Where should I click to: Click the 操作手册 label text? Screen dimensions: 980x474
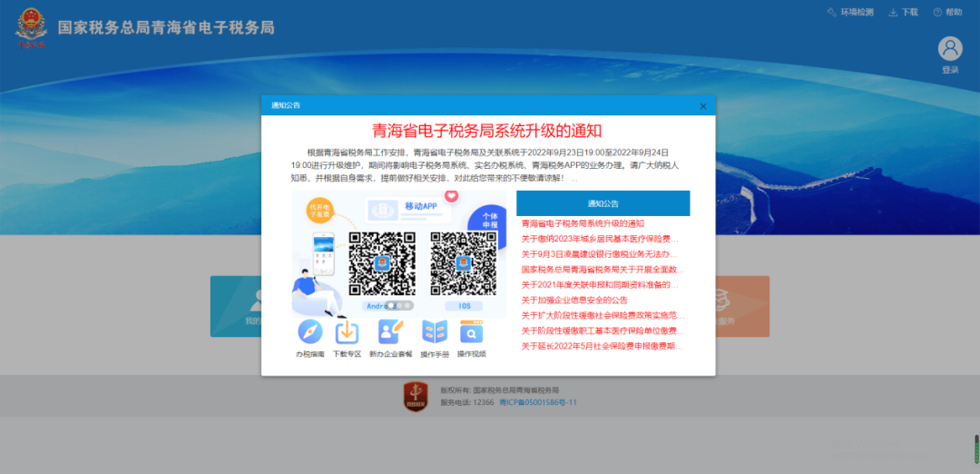coord(435,354)
